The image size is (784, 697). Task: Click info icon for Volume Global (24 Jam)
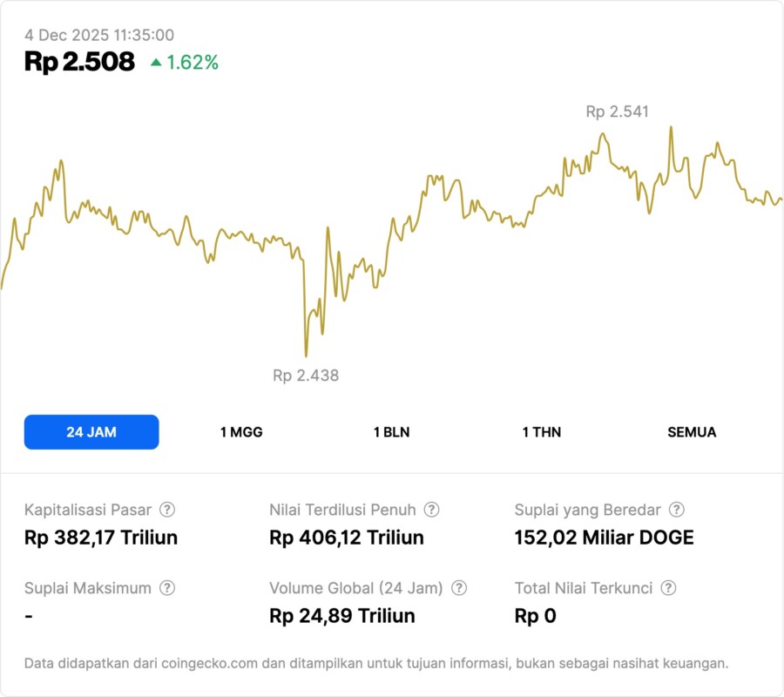tap(459, 588)
